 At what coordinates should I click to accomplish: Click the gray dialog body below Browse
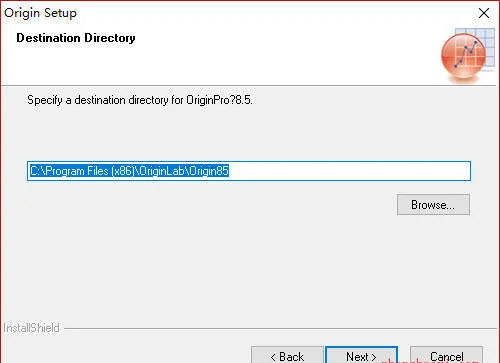tap(249, 267)
